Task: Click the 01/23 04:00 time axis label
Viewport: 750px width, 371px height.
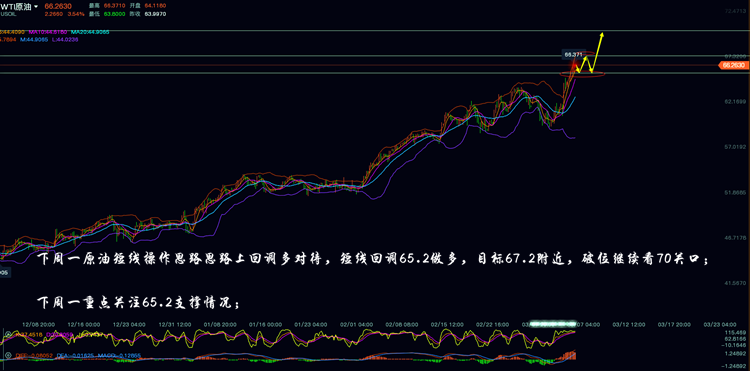Action: (x=311, y=325)
